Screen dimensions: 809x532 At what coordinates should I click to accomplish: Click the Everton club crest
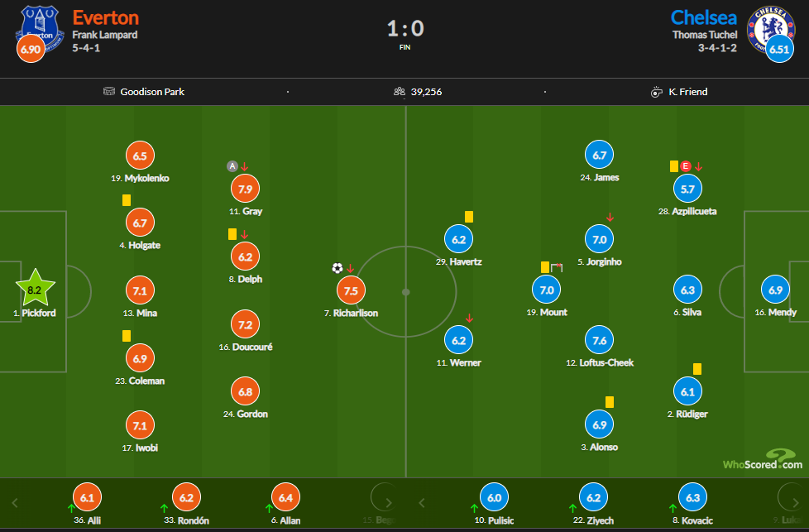[x=40, y=29]
